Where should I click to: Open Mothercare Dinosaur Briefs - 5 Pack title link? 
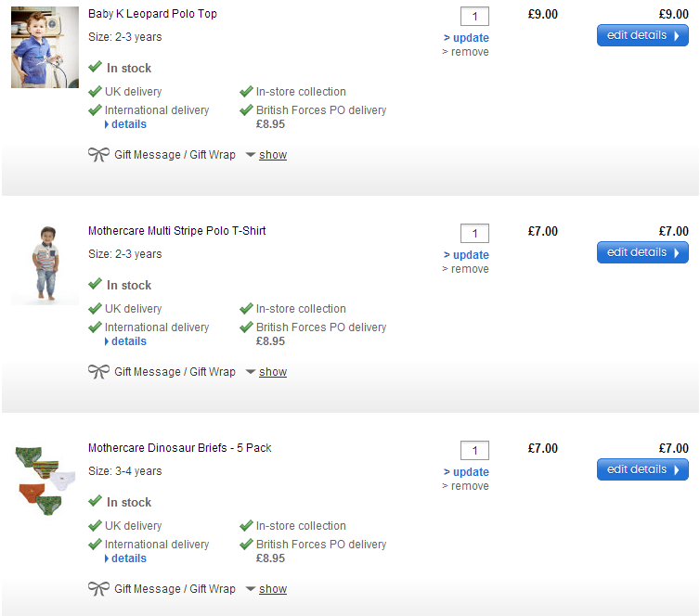tap(179, 448)
